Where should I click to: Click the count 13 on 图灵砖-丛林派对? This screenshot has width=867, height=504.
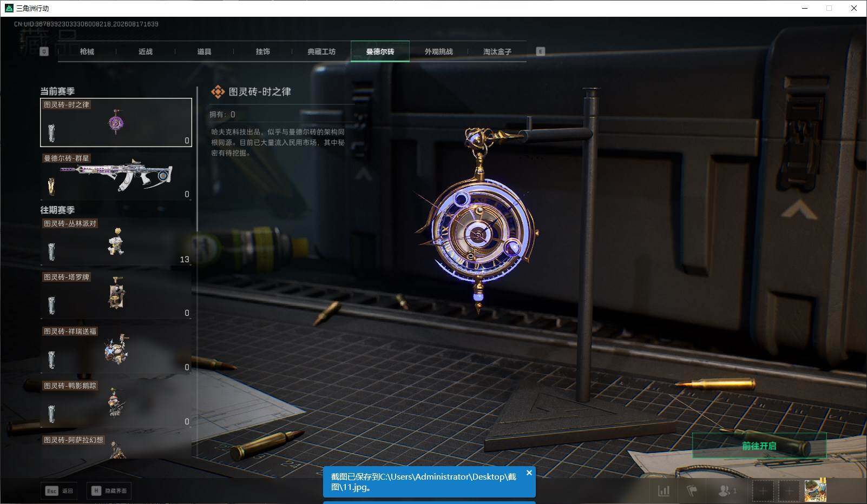point(185,260)
